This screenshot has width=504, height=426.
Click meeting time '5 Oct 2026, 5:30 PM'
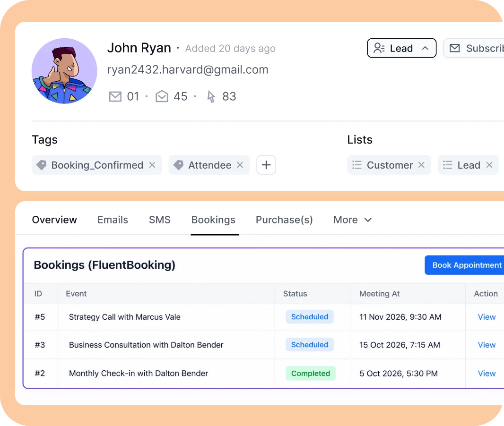pos(399,374)
